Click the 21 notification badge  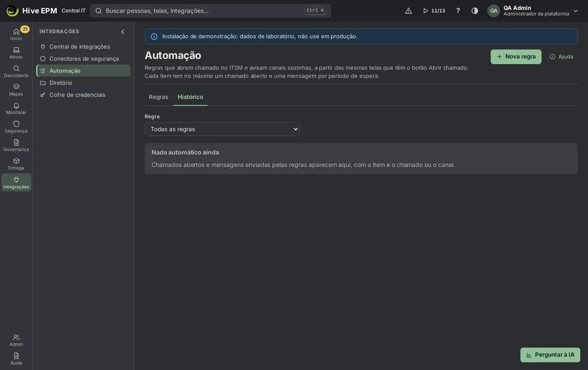coord(25,29)
